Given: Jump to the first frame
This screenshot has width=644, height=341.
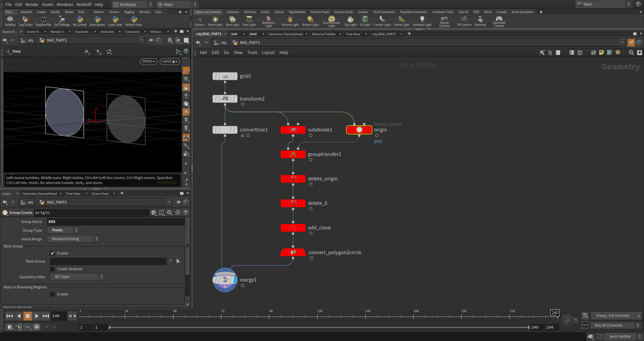Looking at the screenshot, I should pyautogui.click(x=9, y=316).
